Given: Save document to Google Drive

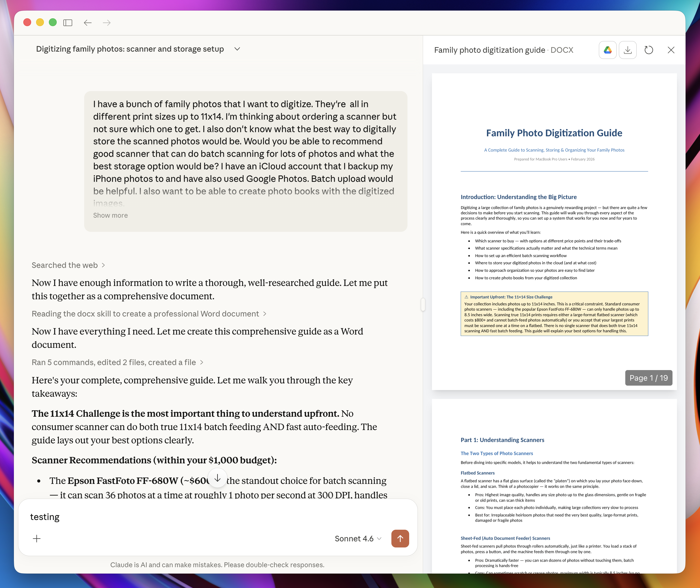Looking at the screenshot, I should click(607, 50).
